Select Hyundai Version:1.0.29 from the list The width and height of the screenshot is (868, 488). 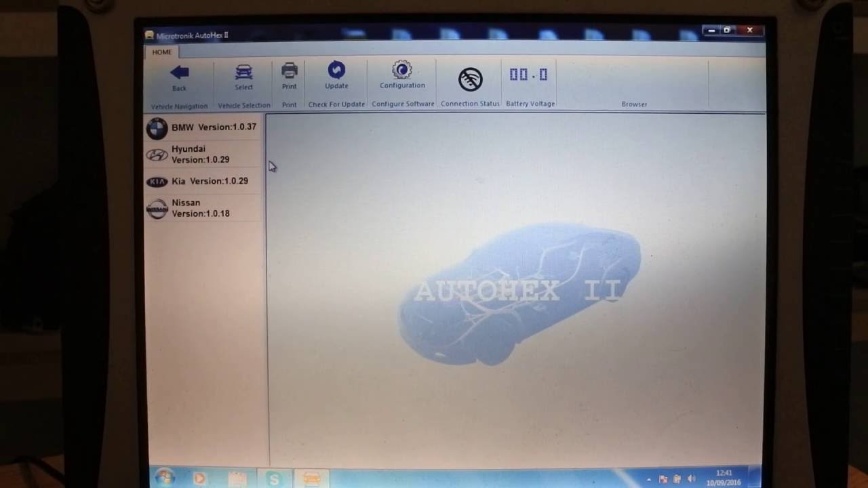point(203,155)
